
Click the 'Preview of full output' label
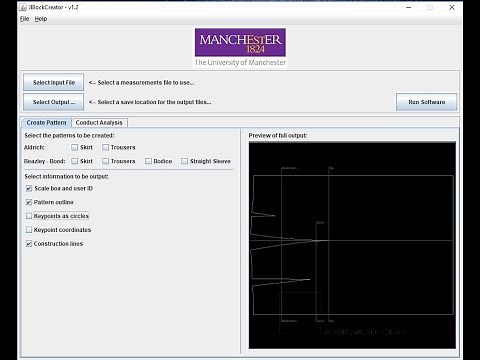pos(278,136)
